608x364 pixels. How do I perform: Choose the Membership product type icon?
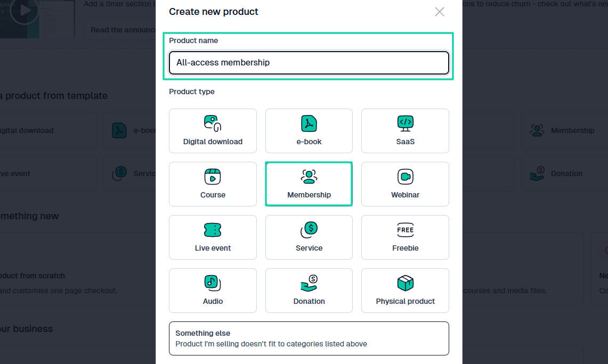click(309, 177)
